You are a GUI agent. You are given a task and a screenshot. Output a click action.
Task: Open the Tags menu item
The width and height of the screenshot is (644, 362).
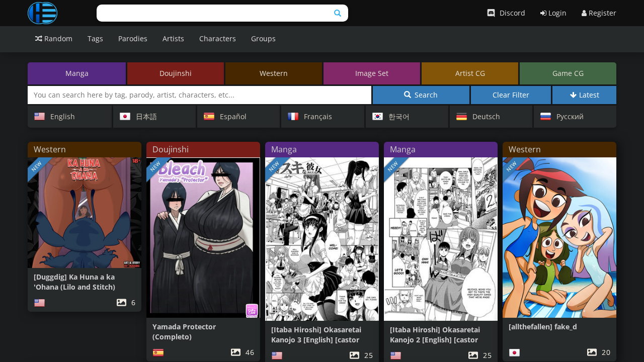coord(95,39)
